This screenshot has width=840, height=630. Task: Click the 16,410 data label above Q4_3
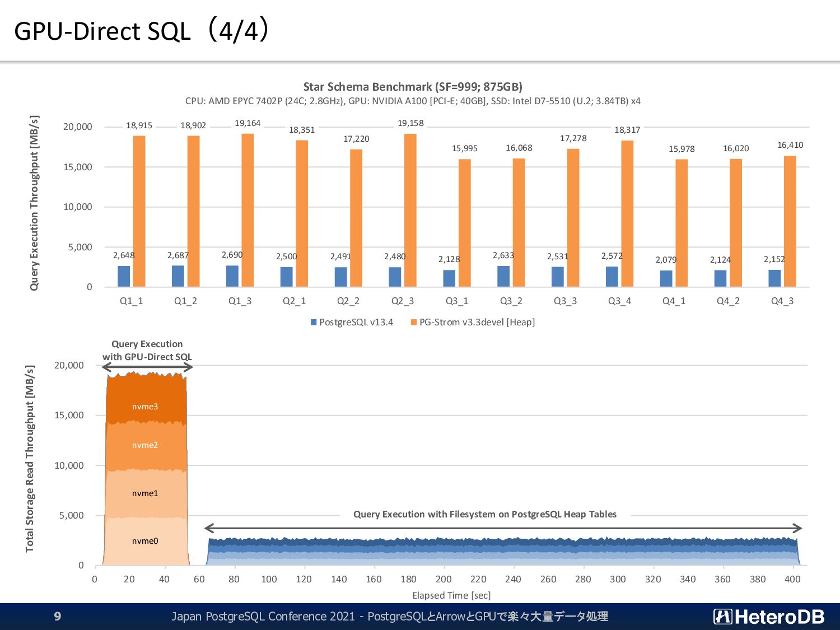point(790,145)
